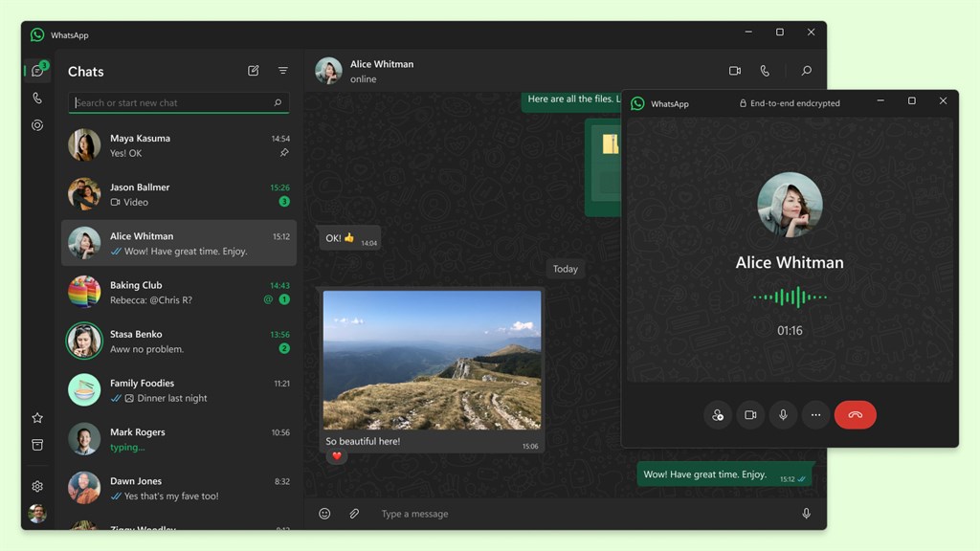Click the 'Wow! Have great time. Enjoy.' sent message
Image resolution: width=980 pixels, height=551 pixels.
(724, 474)
